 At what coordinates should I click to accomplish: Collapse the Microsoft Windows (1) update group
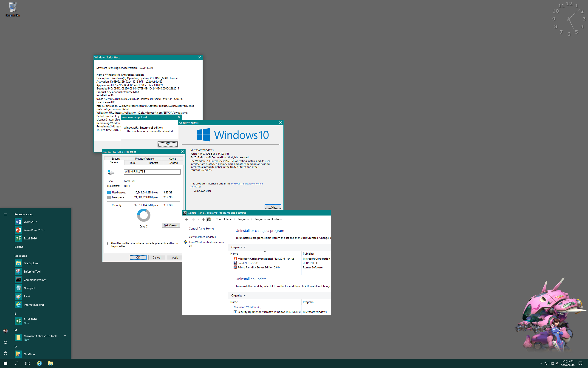coord(247,307)
